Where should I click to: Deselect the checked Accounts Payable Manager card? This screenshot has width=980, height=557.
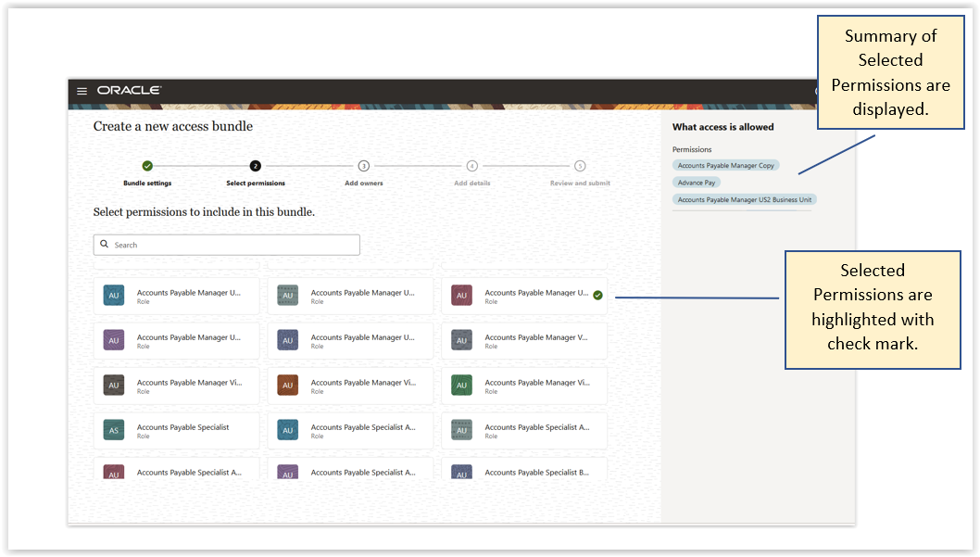coord(523,296)
